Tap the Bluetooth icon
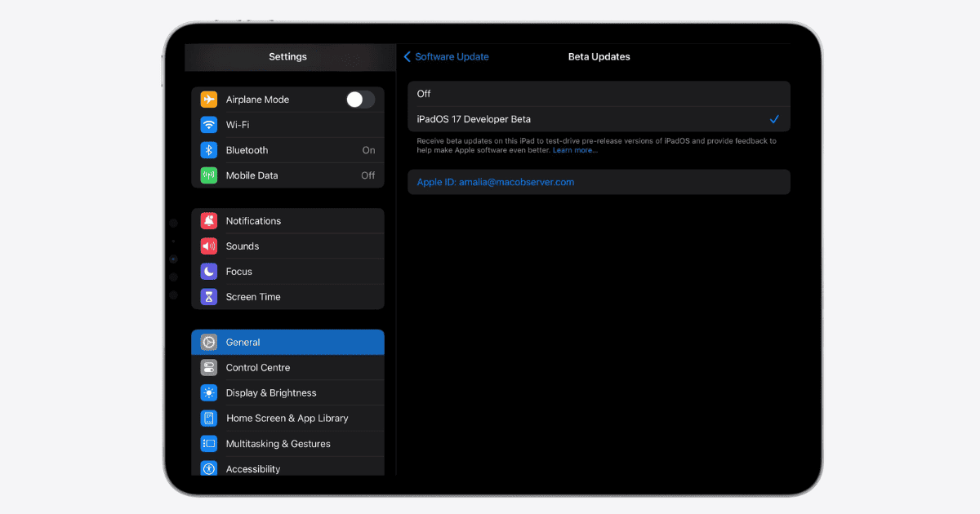980x514 pixels. (x=209, y=150)
